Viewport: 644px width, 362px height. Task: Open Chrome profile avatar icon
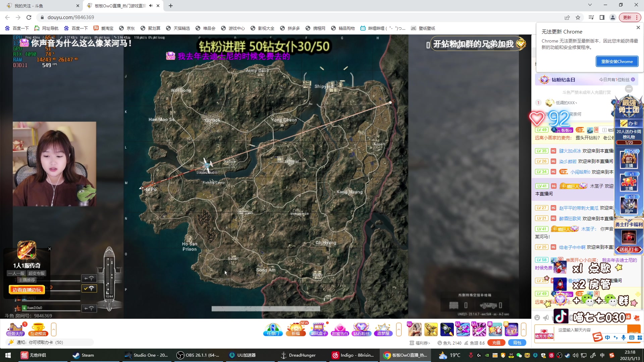[x=613, y=17]
